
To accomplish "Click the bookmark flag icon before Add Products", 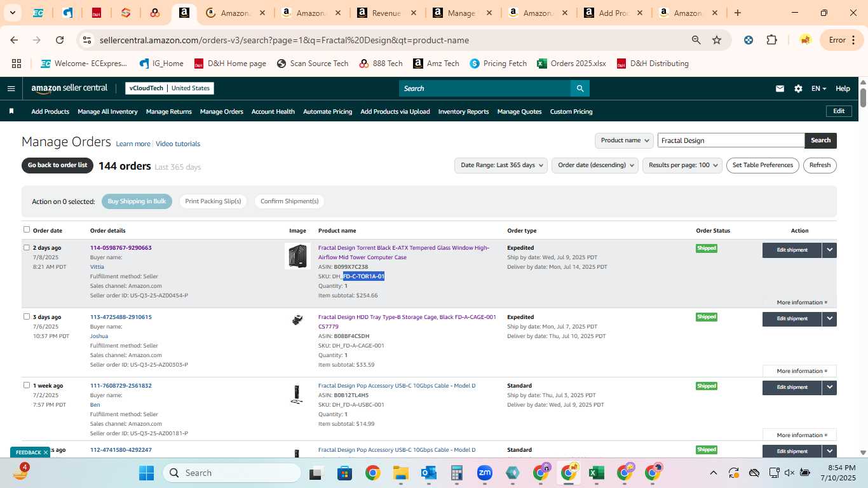I will (x=11, y=111).
